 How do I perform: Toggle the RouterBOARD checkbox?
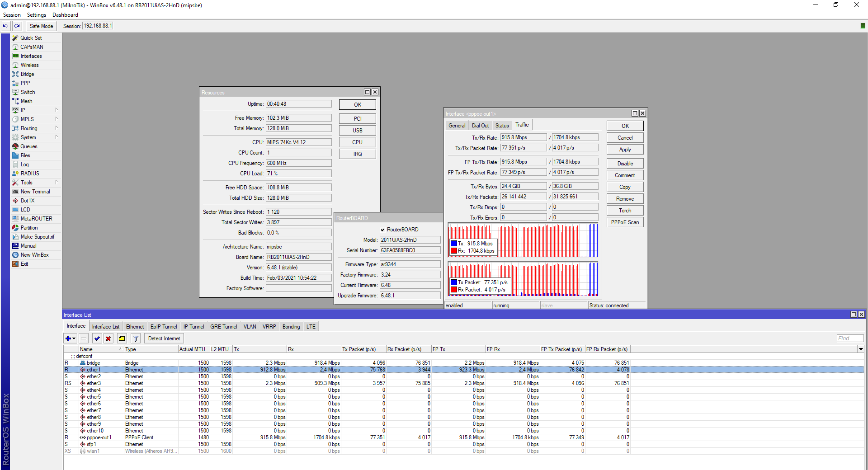(x=382, y=230)
